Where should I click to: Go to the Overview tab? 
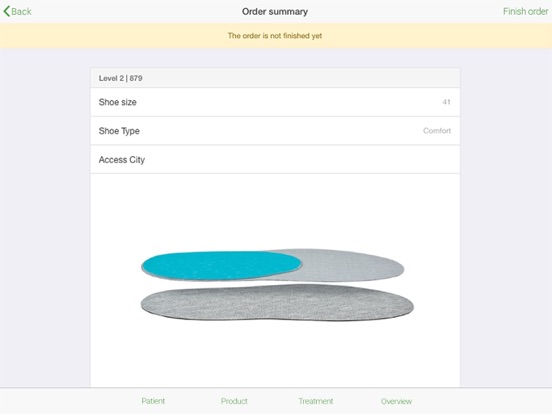coord(396,401)
